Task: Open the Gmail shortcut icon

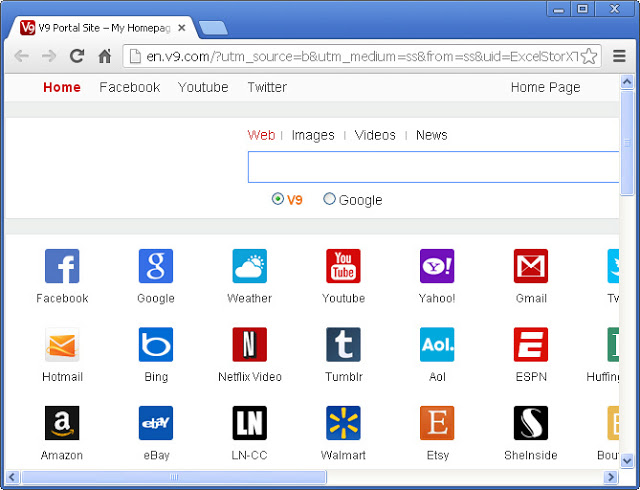Action: coord(531,266)
